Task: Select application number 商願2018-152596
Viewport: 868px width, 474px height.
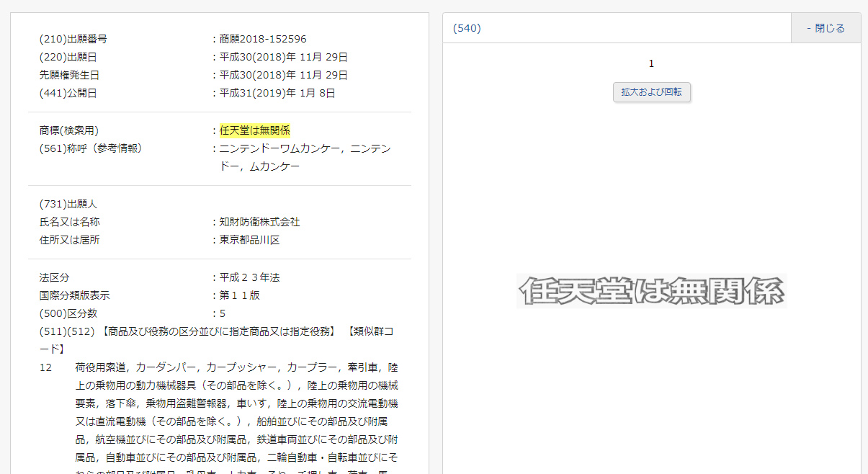Action: pos(263,39)
